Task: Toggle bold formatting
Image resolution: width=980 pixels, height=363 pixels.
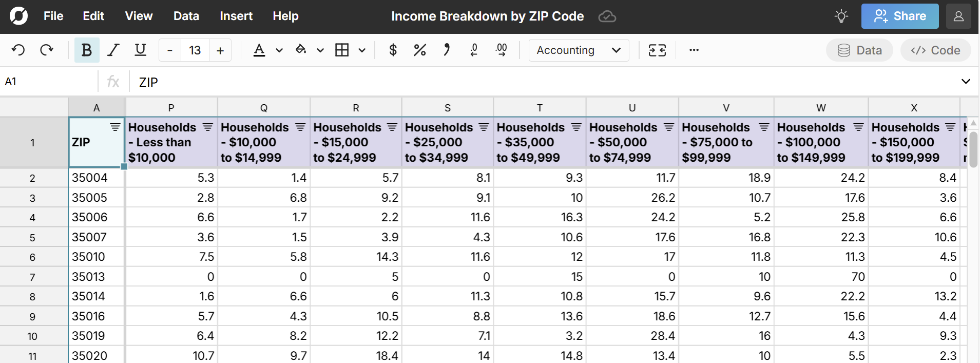Action: pyautogui.click(x=86, y=50)
